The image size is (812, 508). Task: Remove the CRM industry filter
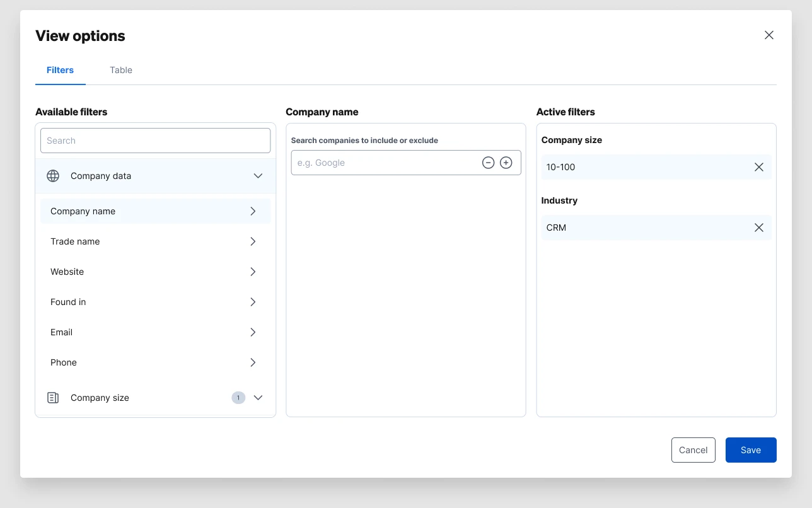[759, 228]
